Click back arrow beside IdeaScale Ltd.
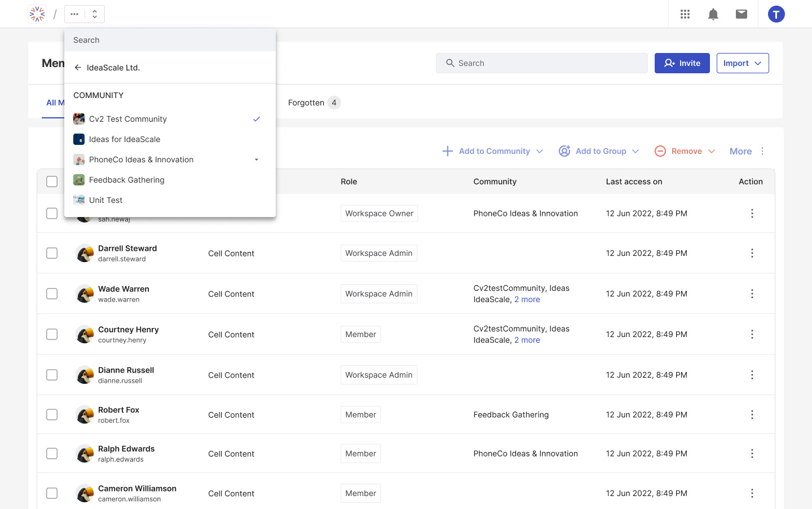812x509 pixels. point(78,68)
